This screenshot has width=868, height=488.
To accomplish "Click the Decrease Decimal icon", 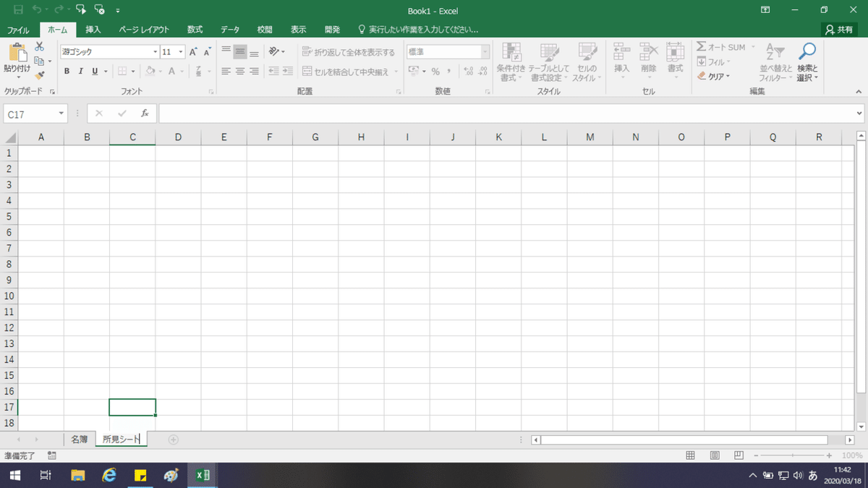I will click(x=482, y=72).
